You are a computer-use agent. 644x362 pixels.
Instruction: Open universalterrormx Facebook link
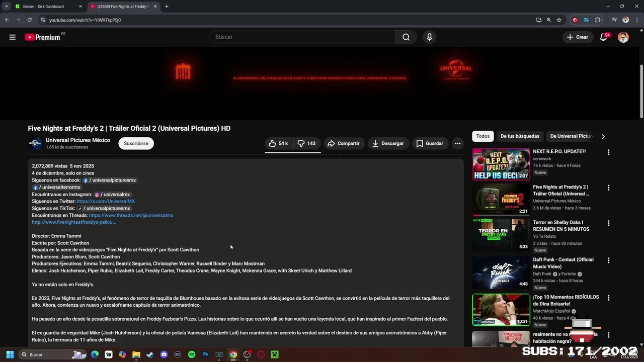(x=56, y=187)
